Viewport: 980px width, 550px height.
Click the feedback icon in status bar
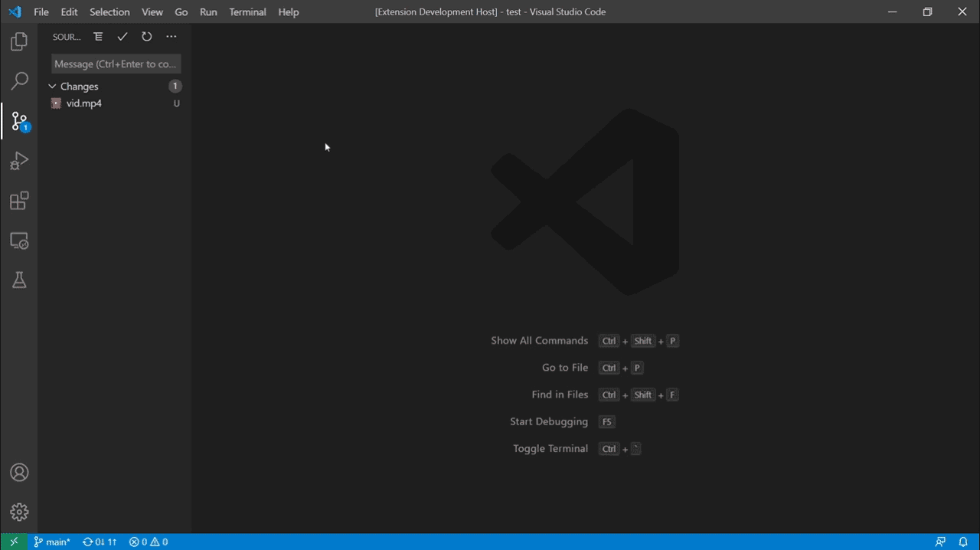pyautogui.click(x=941, y=542)
